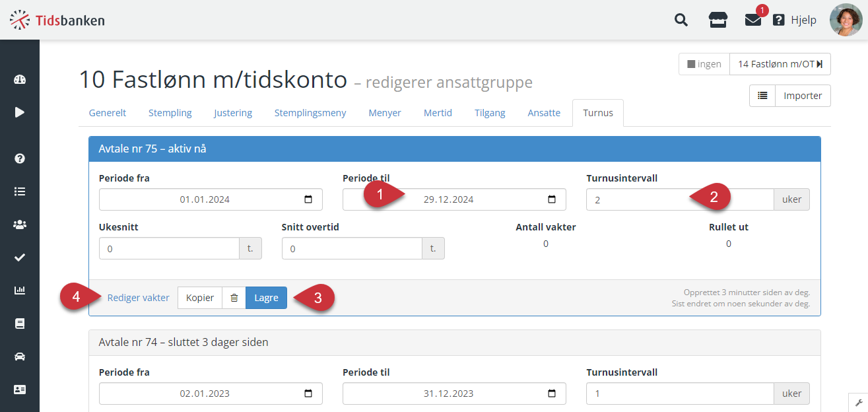Click the Importer button
This screenshot has width=868, height=412.
[x=803, y=96]
